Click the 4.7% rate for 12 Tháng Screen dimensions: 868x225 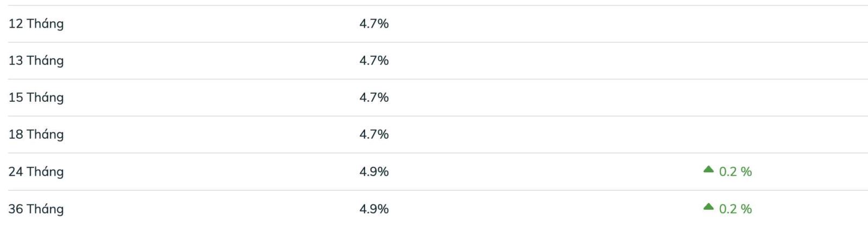point(374,24)
